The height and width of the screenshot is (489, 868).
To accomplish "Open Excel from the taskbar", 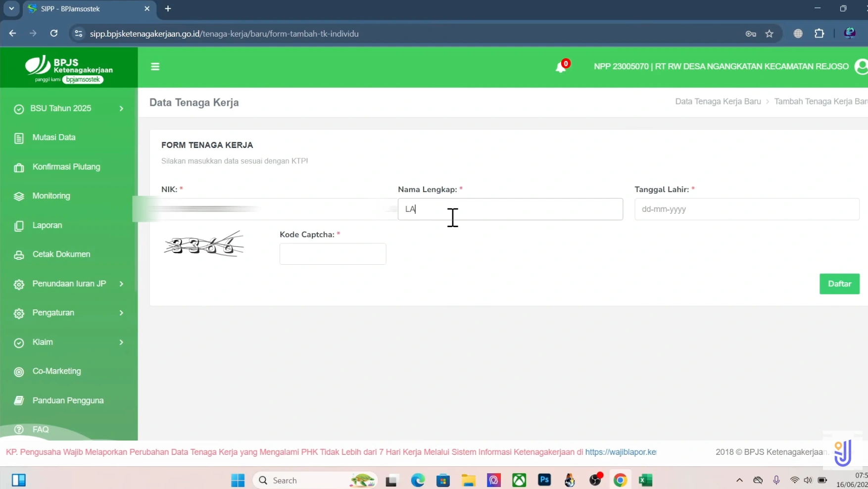I will pyautogui.click(x=644, y=480).
